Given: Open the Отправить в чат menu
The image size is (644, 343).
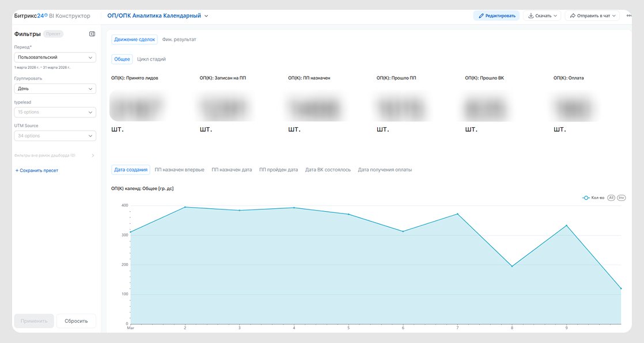Looking at the screenshot, I should (592, 16).
